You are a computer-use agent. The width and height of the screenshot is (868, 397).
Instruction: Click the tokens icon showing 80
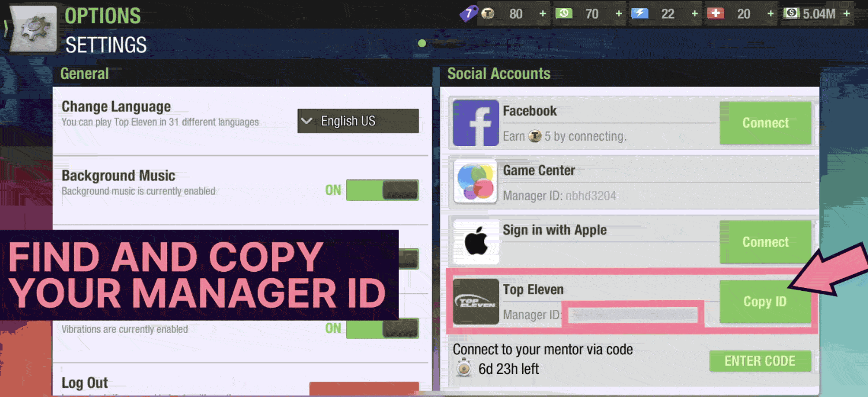(488, 13)
